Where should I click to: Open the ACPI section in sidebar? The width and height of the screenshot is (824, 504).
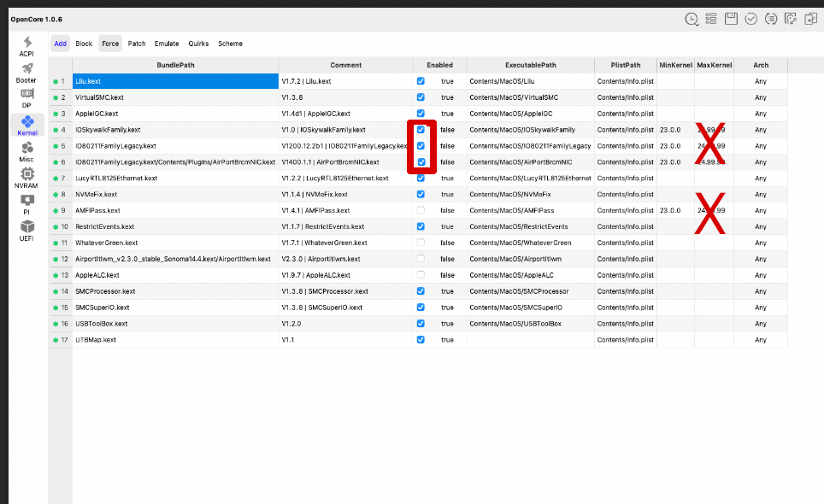(x=26, y=46)
